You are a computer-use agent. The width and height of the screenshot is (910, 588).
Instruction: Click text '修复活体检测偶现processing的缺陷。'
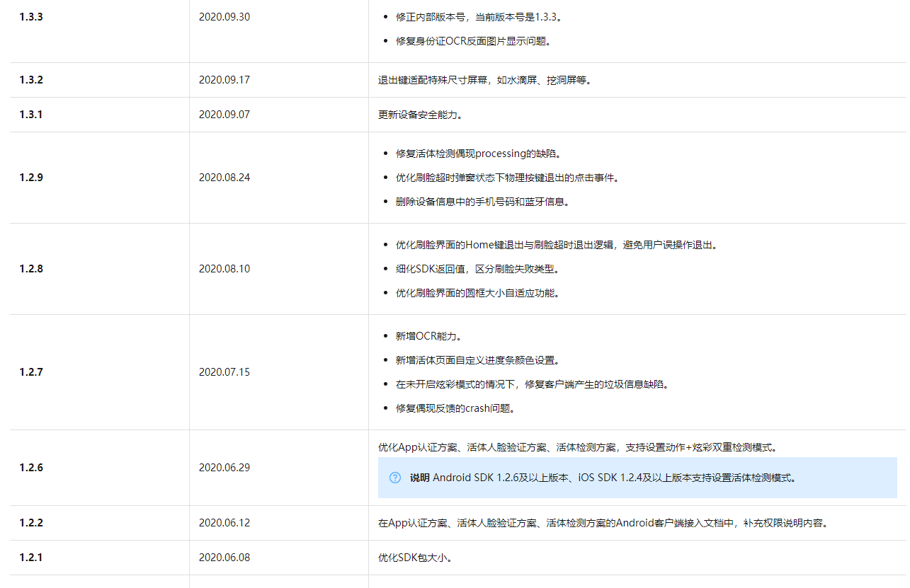[480, 154]
